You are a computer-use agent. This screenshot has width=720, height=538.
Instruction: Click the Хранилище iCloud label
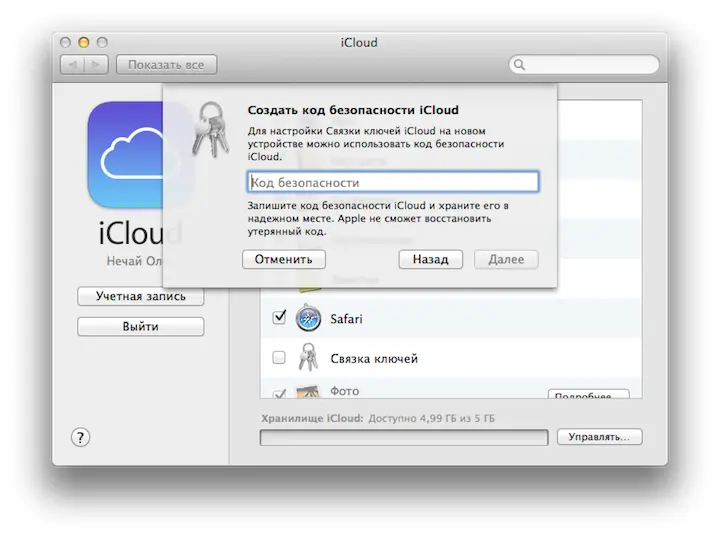coord(312,418)
